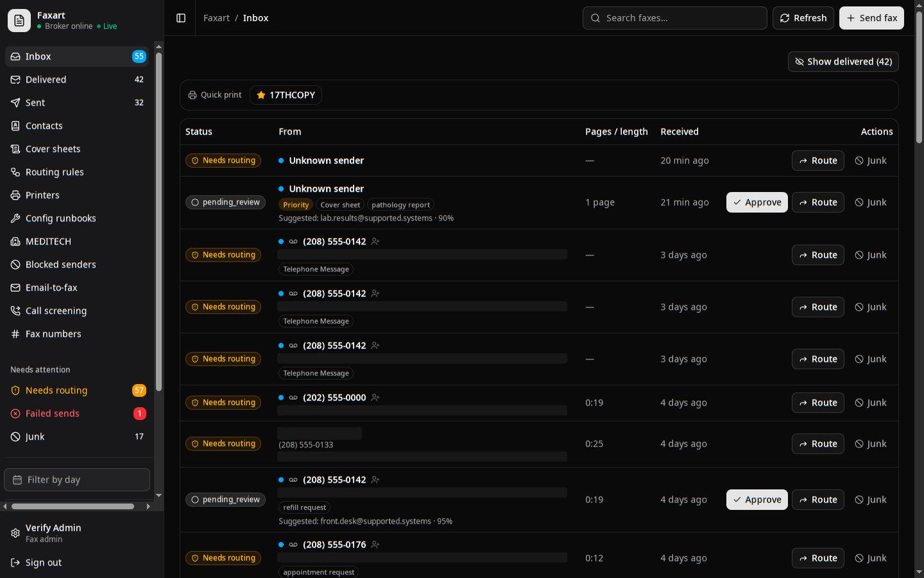Viewport: 924px width, 578px height.
Task: Junk the (208) 555-0176 appointment request
Action: click(871, 558)
